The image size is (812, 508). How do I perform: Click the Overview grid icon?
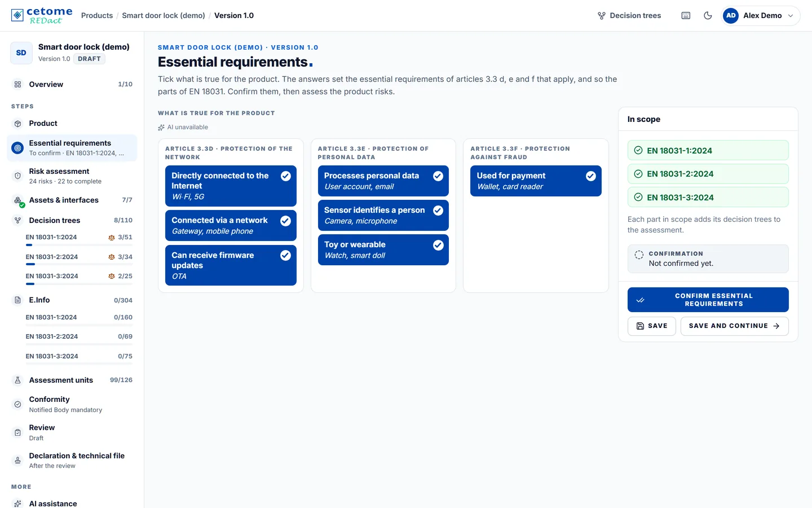coord(17,85)
